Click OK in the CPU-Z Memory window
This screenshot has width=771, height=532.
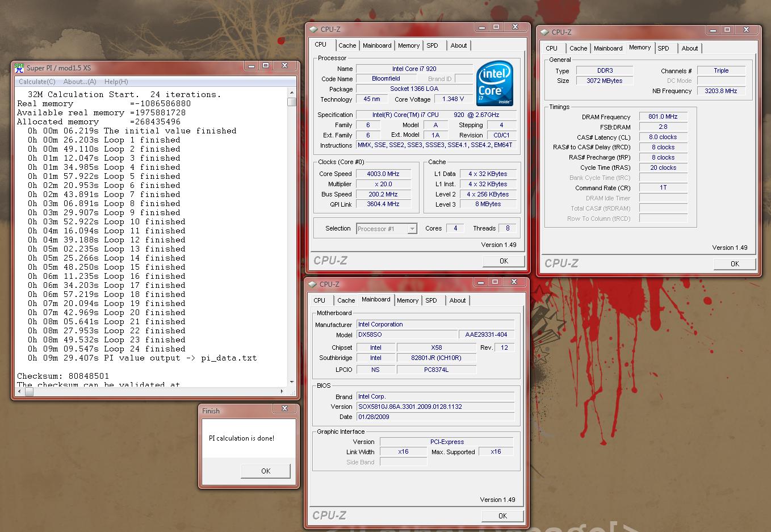(735, 263)
